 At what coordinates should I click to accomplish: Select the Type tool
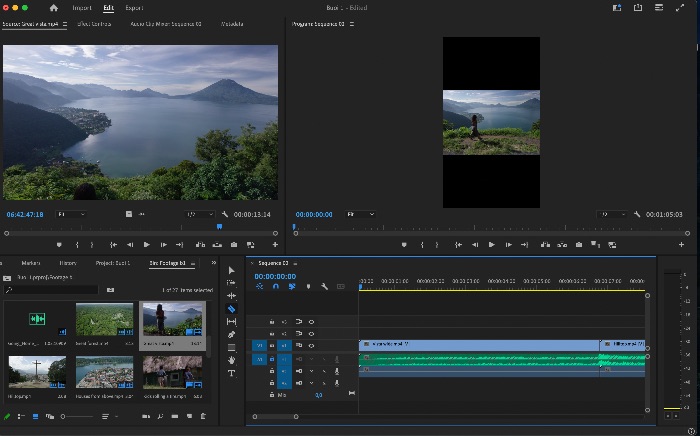pos(231,373)
